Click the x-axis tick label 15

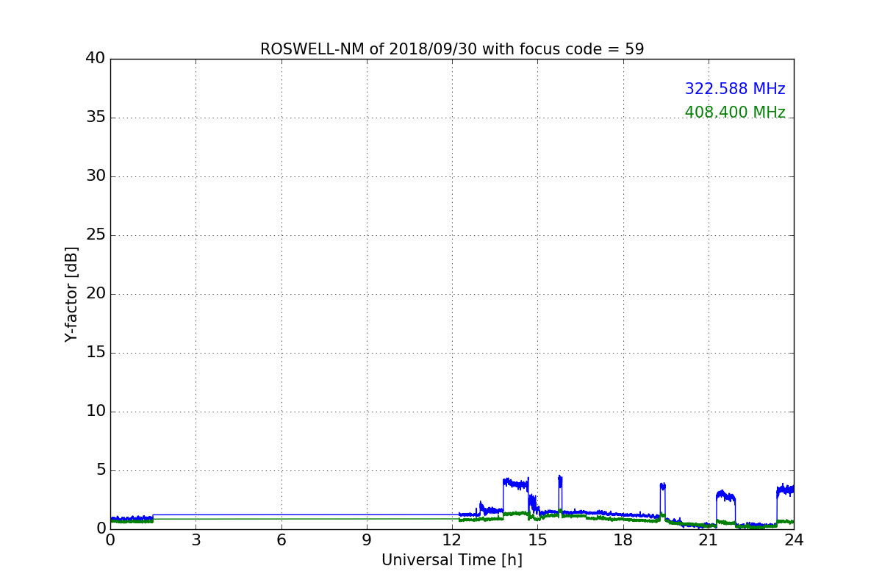coord(537,540)
